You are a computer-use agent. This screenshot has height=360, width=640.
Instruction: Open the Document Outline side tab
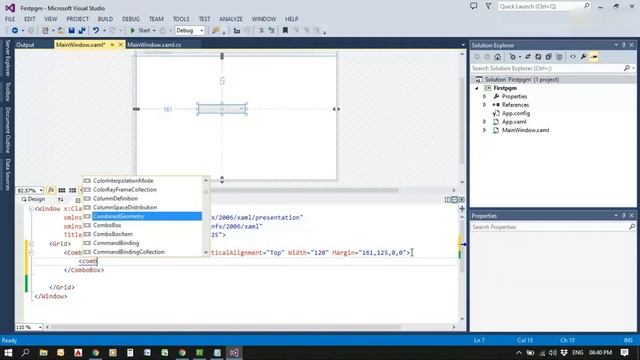coord(7,130)
